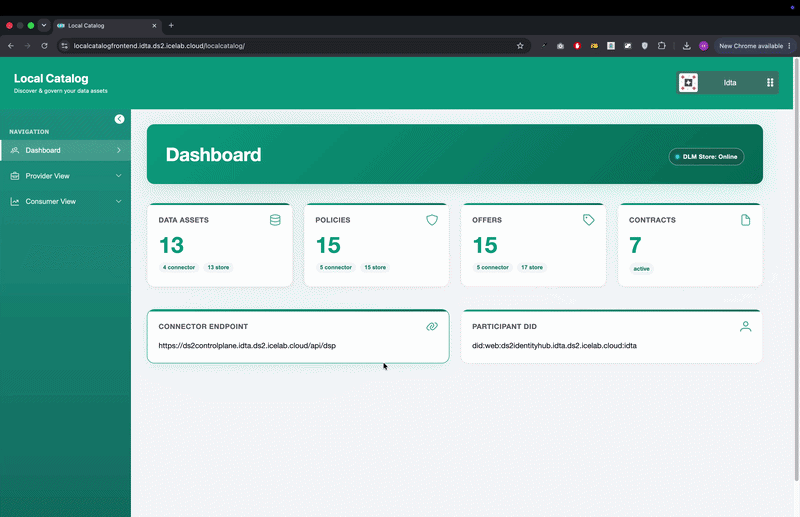This screenshot has height=517, width=800.
Task: Click the Contracts document icon
Action: coord(745,220)
